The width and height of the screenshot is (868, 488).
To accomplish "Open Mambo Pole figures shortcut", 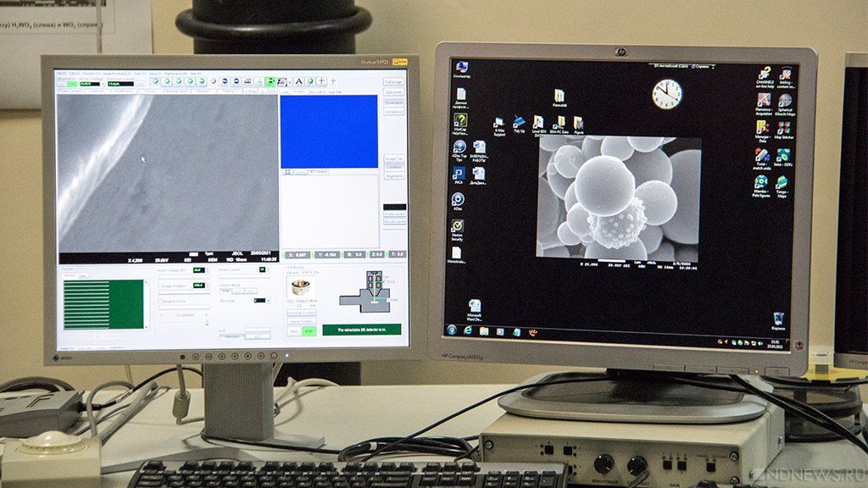I will point(761,186).
